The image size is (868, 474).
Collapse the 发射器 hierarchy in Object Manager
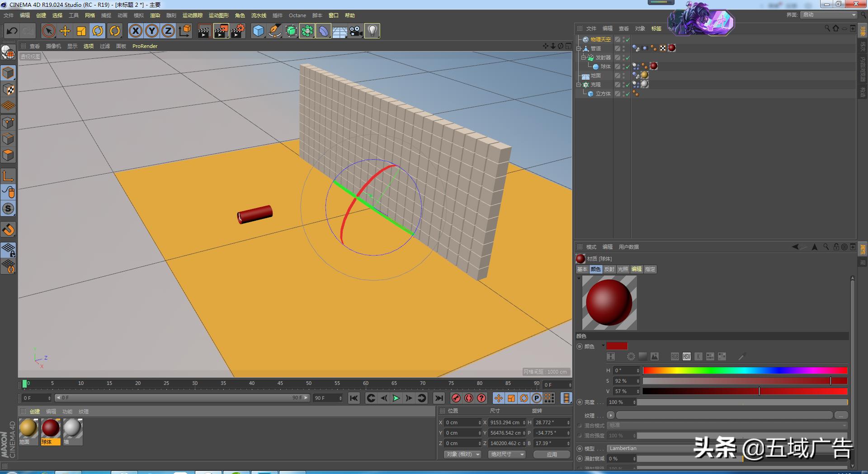584,57
